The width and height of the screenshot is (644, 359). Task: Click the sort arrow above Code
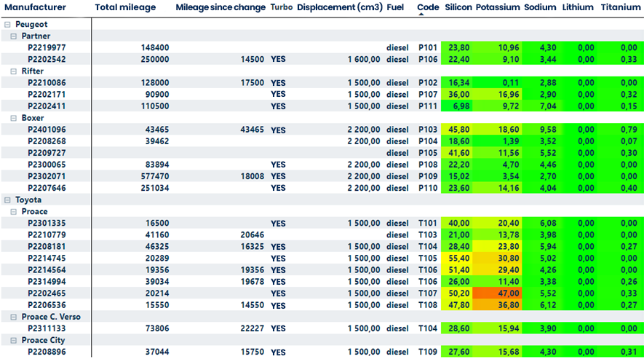pyautogui.click(x=422, y=14)
